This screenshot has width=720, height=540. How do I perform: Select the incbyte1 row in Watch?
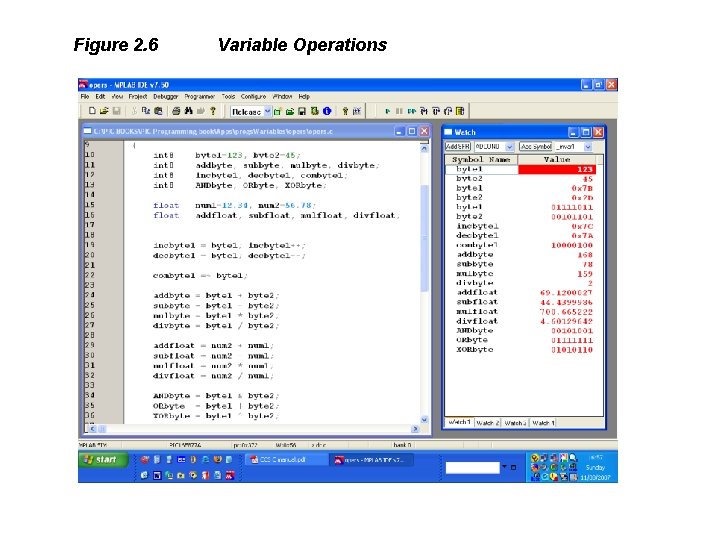click(x=521, y=226)
